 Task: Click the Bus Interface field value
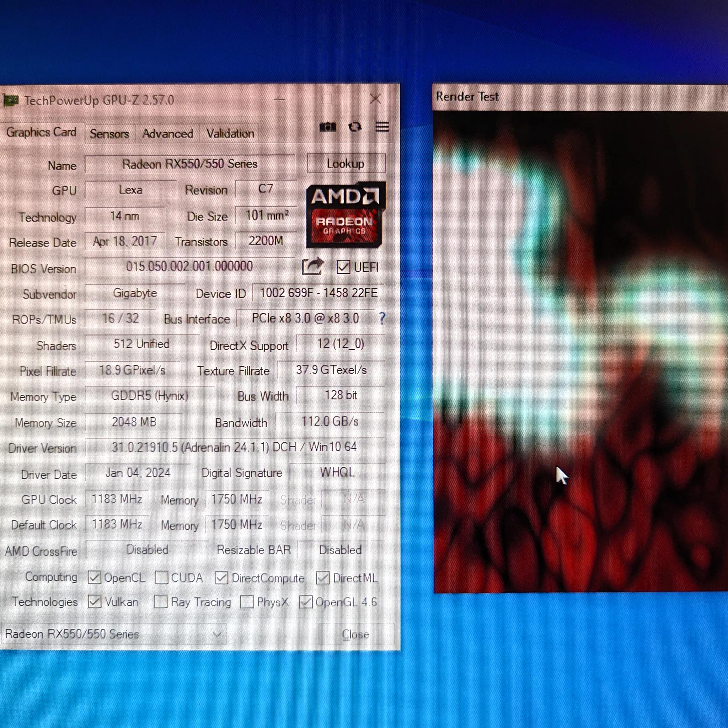point(306,318)
